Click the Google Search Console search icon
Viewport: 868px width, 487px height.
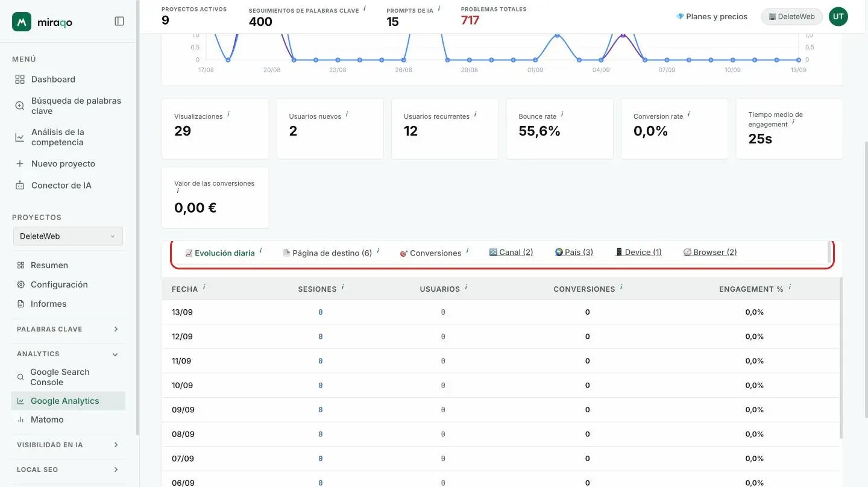[20, 377]
